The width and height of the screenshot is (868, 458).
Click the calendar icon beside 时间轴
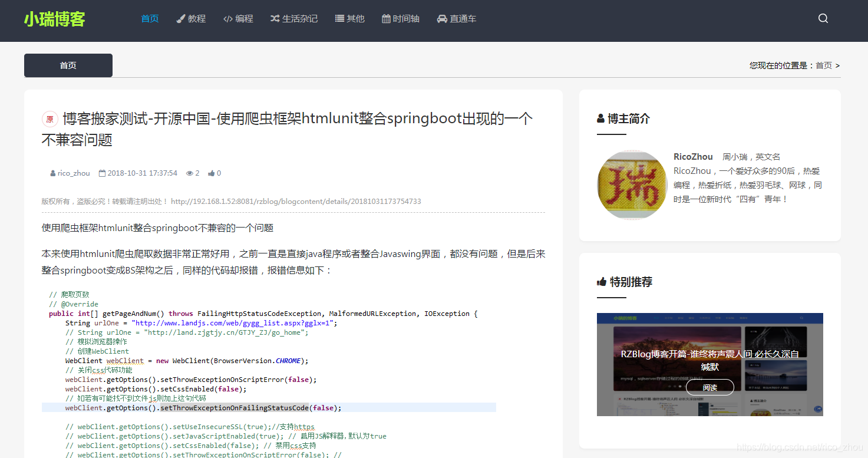click(x=386, y=19)
